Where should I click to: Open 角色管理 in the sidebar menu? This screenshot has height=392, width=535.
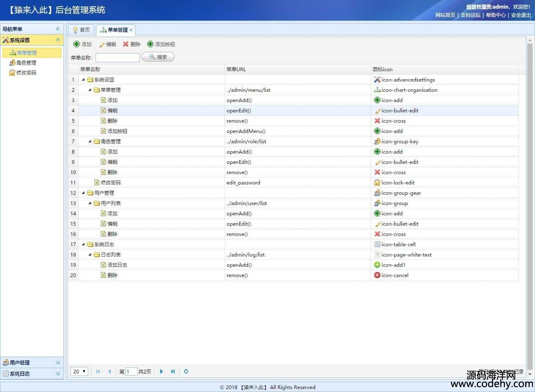[x=26, y=63]
